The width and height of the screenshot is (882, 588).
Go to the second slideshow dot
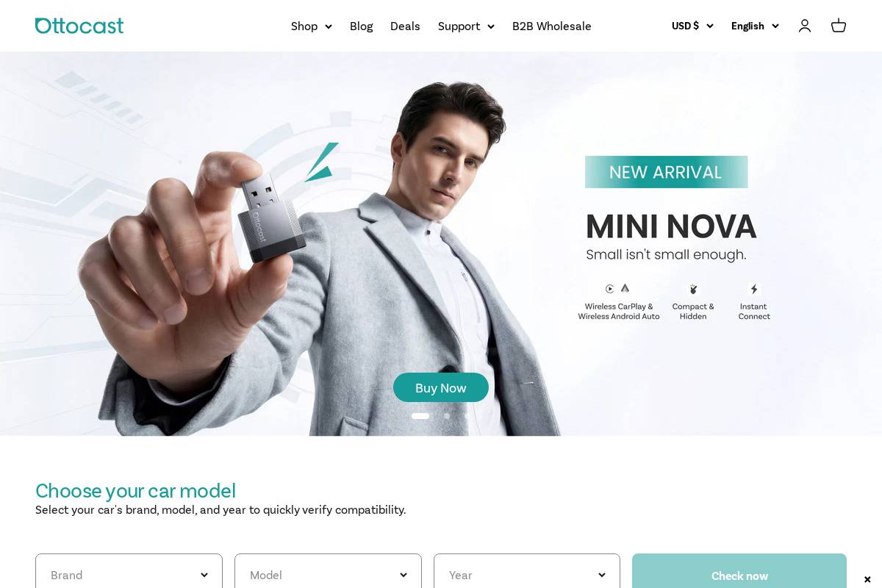point(447,416)
